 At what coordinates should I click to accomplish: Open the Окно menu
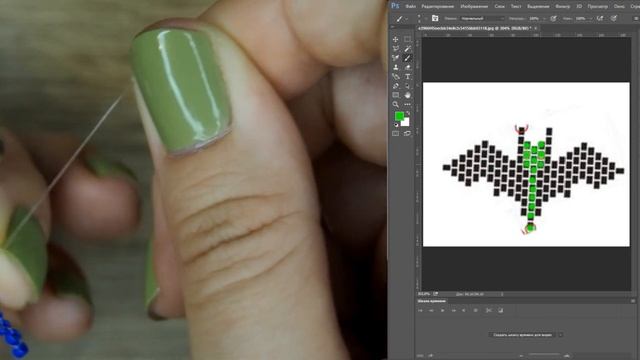coord(619,7)
